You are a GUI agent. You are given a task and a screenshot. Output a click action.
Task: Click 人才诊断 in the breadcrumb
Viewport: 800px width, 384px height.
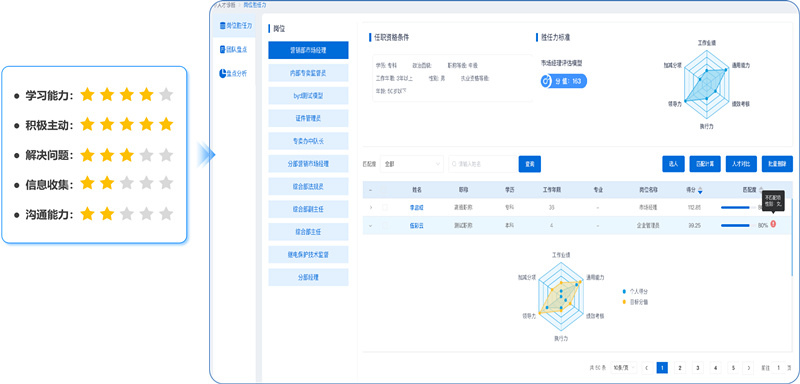tap(227, 5)
